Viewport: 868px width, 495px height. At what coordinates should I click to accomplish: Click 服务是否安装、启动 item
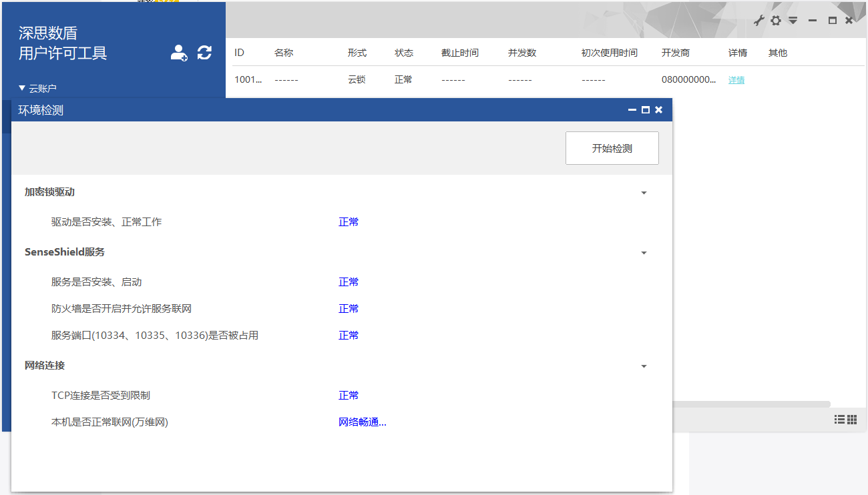click(x=97, y=282)
